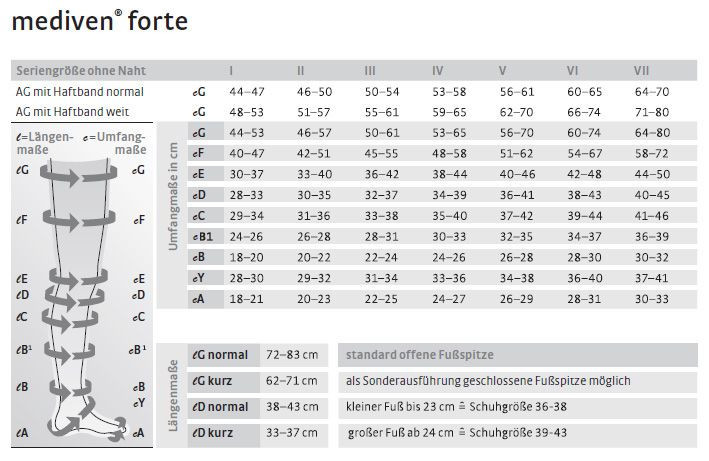Click length value "72–83 cm"
The height and width of the screenshot is (461, 709).
pos(292,355)
